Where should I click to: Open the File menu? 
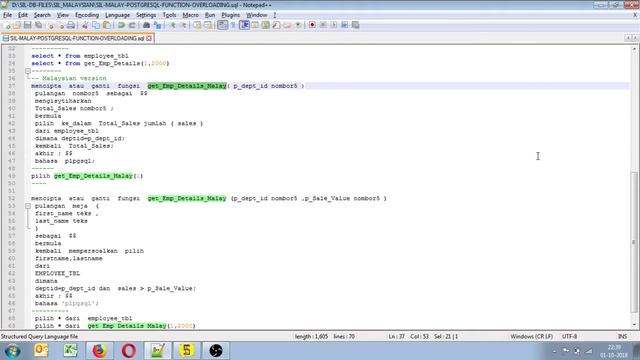coord(7,15)
